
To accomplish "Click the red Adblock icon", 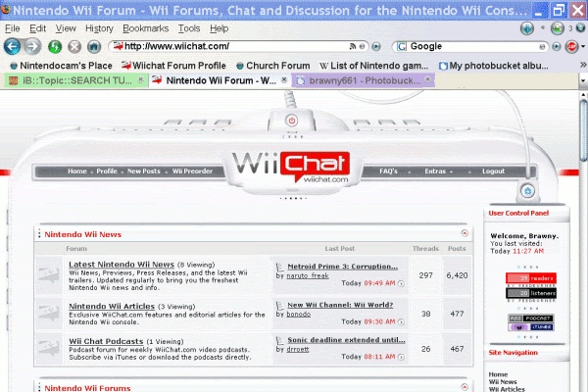I will 571,46.
